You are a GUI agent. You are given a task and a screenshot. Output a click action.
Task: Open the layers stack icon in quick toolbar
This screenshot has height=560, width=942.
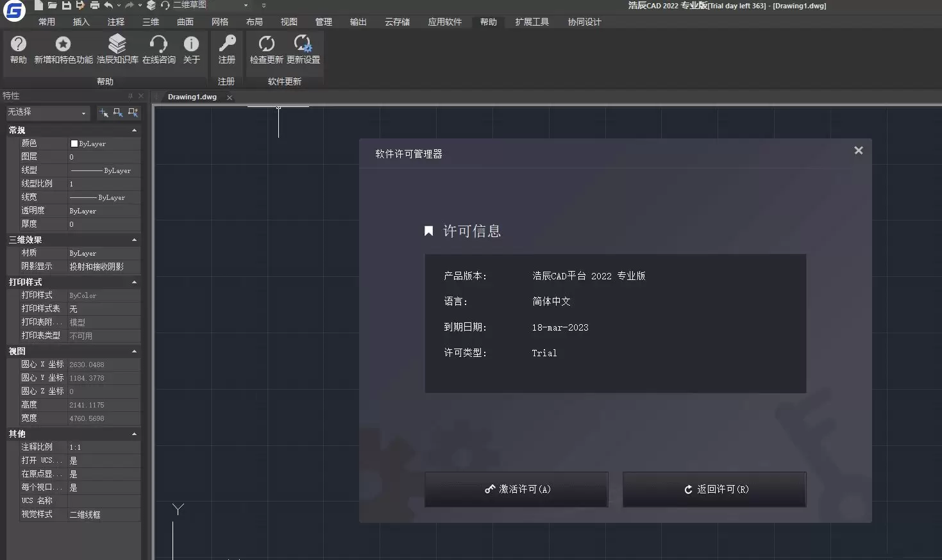point(151,5)
